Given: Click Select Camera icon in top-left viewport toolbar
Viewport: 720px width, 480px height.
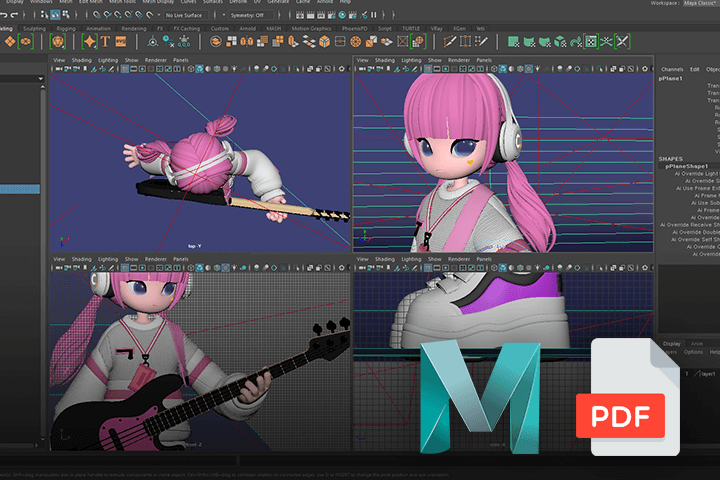Looking at the screenshot, I should 59,69.
